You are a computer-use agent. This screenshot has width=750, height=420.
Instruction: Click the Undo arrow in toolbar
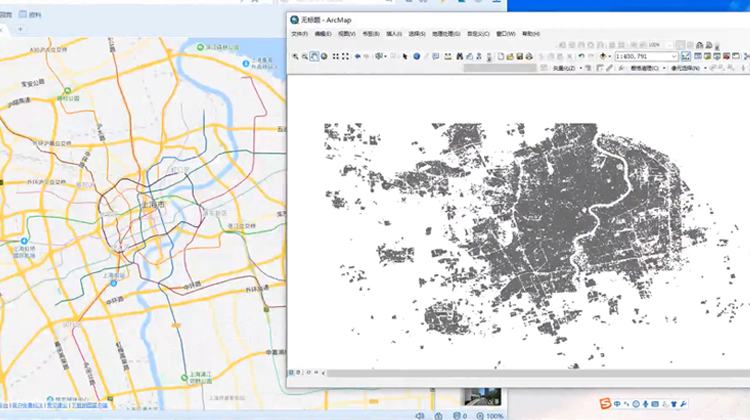(581, 56)
